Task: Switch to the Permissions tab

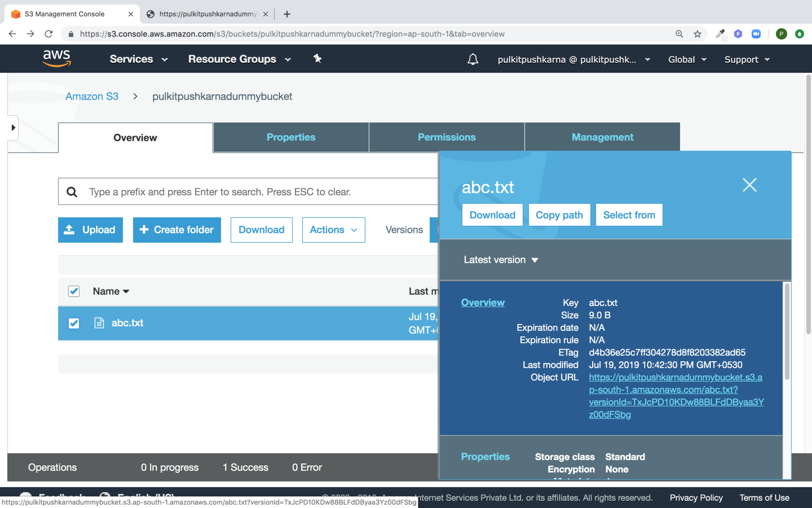Action: 446,137
